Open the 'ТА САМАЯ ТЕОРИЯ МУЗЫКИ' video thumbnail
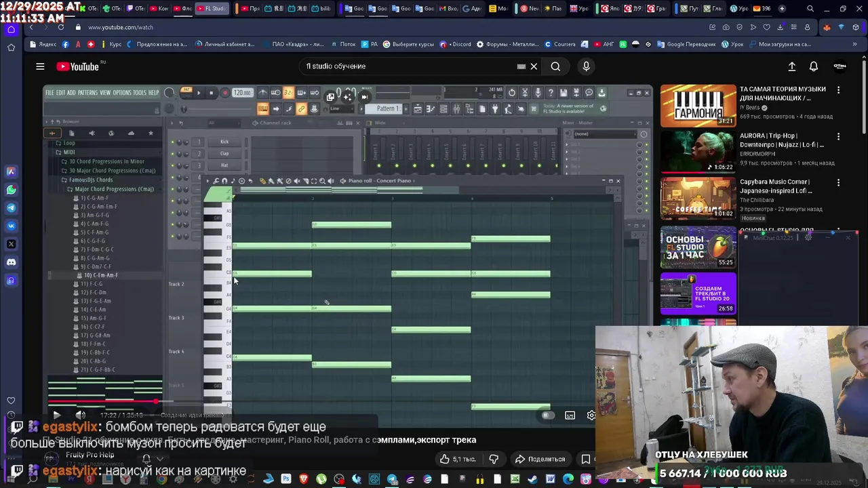This screenshot has height=488, width=868. pyautogui.click(x=698, y=106)
